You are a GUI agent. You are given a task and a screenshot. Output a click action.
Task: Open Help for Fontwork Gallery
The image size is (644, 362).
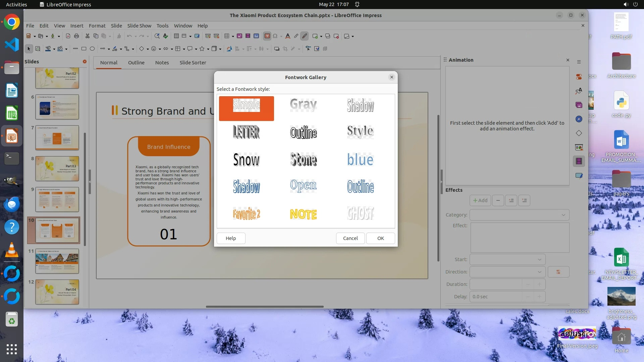[231, 238]
